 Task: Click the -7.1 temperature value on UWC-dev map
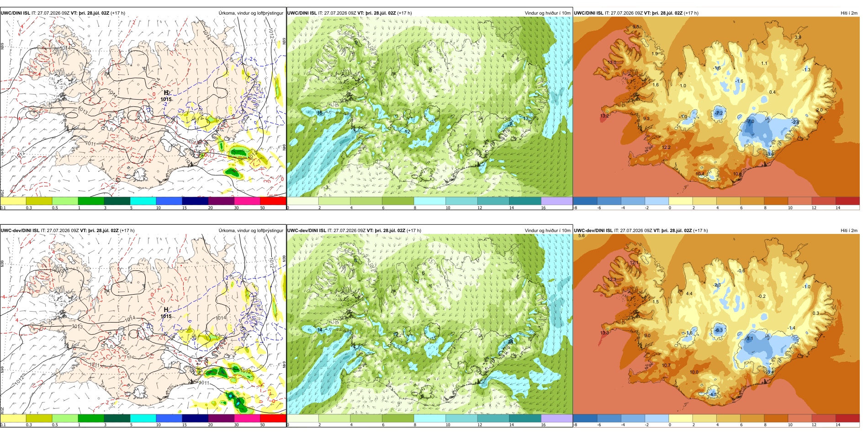(749, 339)
